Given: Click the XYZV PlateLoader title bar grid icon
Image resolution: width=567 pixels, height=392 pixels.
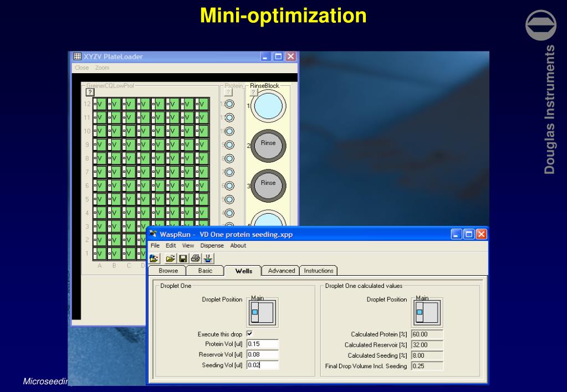Looking at the screenshot, I should 78,56.
